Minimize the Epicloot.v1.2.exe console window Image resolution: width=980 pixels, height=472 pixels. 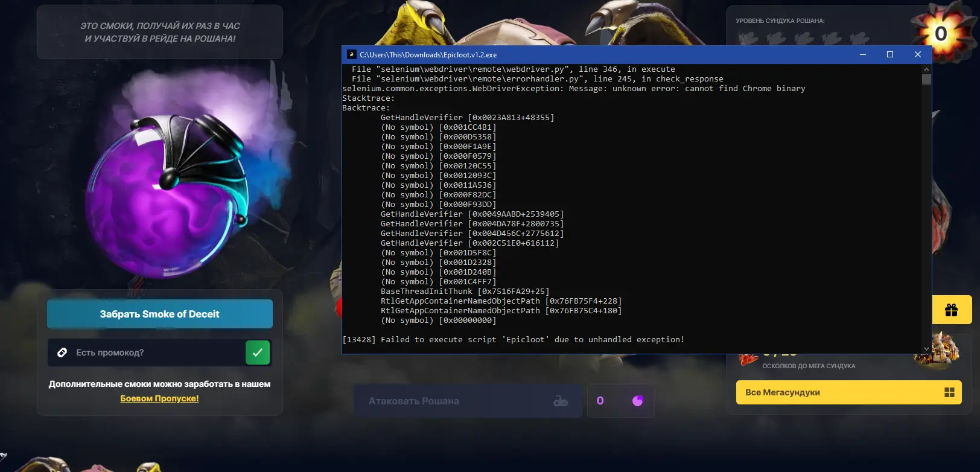click(x=863, y=54)
